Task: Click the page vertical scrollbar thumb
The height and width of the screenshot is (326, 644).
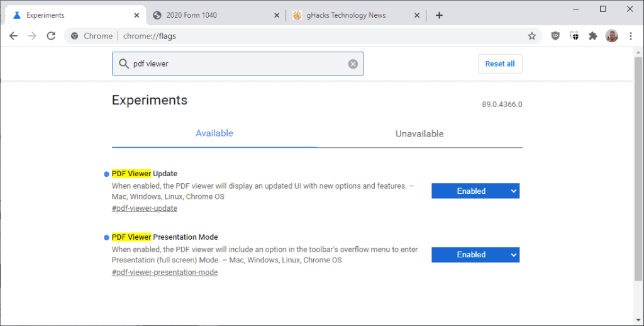Action: coord(638,169)
